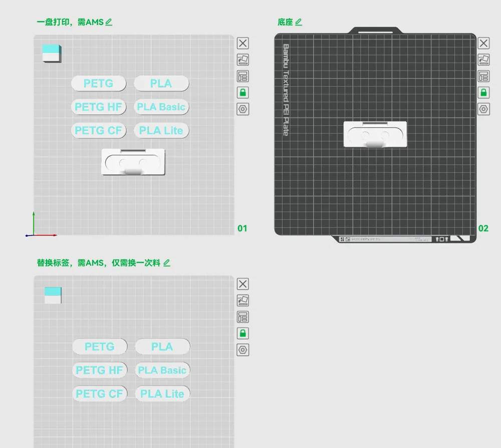Screen dimensions: 501x448
Task: Select the cyan and white cube on plate 01
Action: click(x=52, y=53)
